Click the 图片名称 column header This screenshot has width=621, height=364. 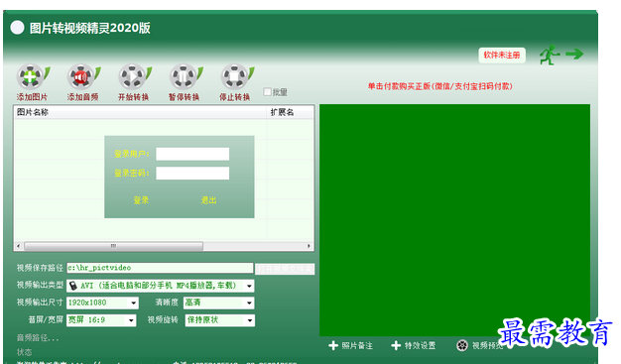(x=140, y=112)
